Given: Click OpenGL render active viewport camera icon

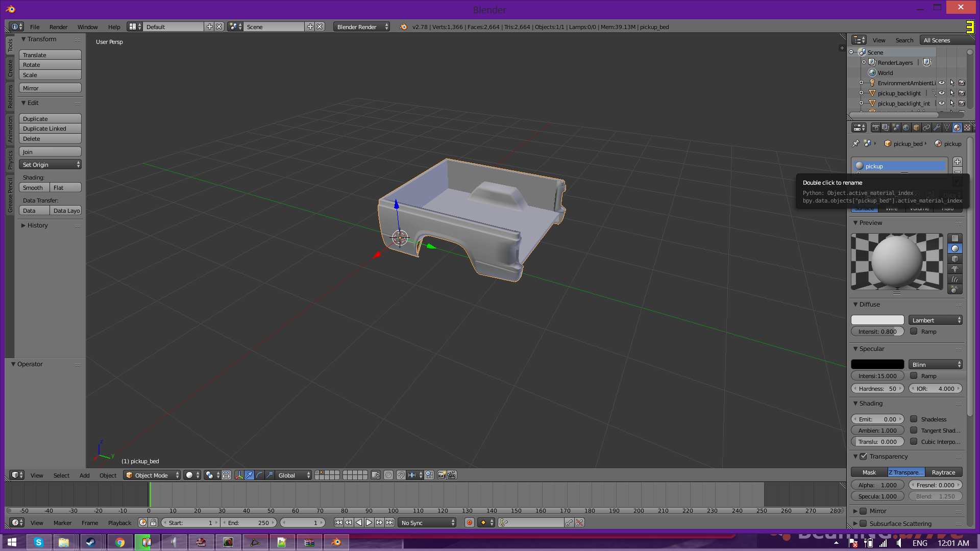Looking at the screenshot, I should pos(442,475).
